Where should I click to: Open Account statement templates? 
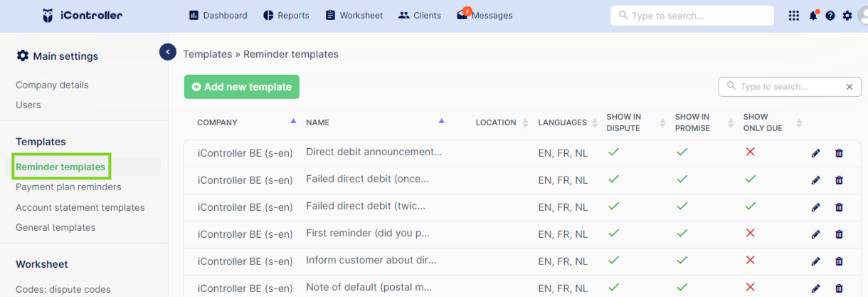tap(80, 207)
